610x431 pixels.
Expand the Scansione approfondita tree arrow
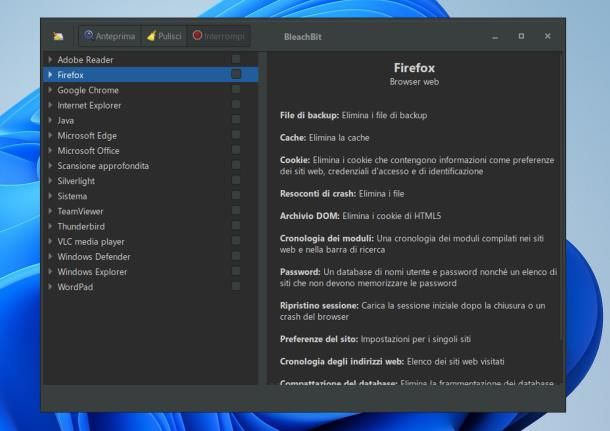pos(50,166)
